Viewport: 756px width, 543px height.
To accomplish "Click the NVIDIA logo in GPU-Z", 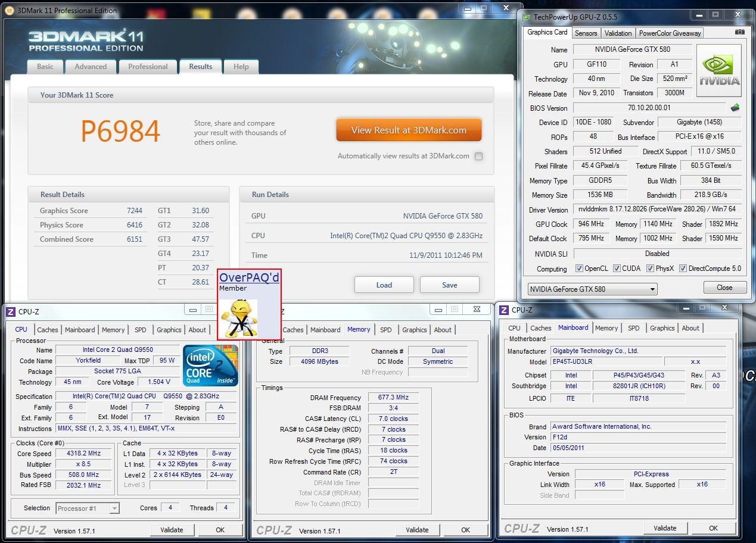I will pyautogui.click(x=719, y=70).
